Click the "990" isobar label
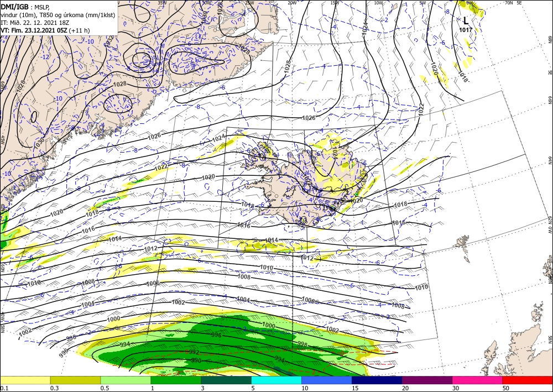The height and width of the screenshot is (392, 553). click(x=196, y=360)
